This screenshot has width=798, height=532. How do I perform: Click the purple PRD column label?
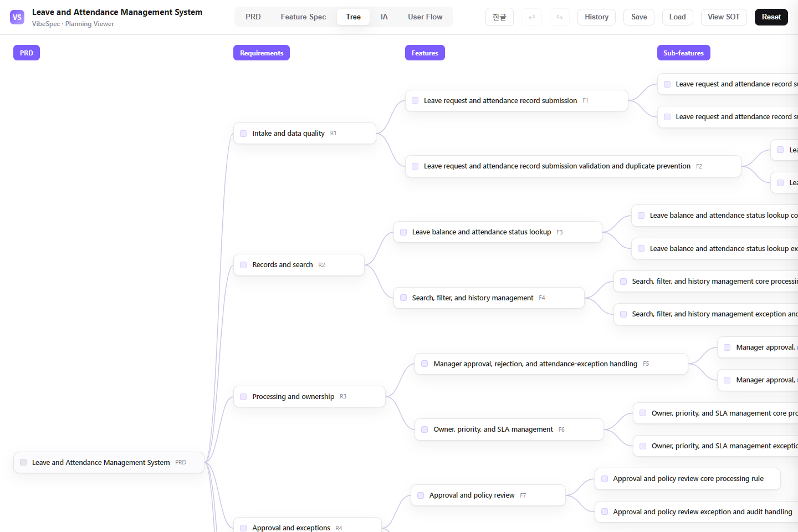pyautogui.click(x=27, y=53)
